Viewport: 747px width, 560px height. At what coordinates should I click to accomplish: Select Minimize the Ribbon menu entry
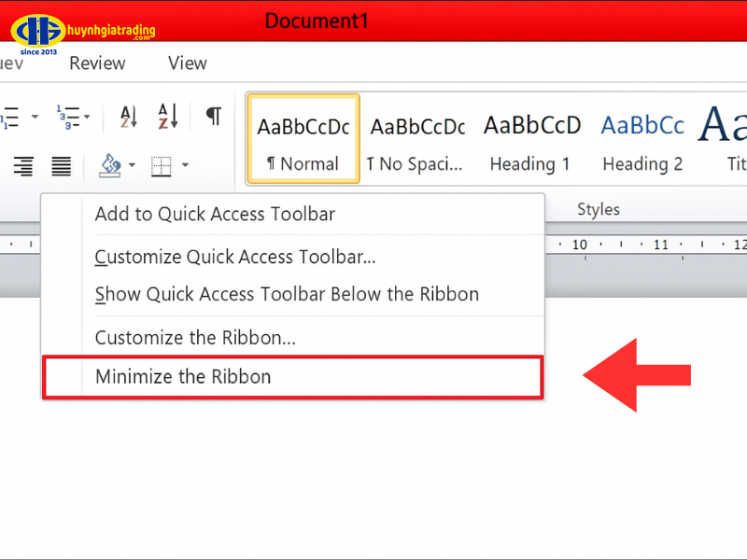pos(183,377)
